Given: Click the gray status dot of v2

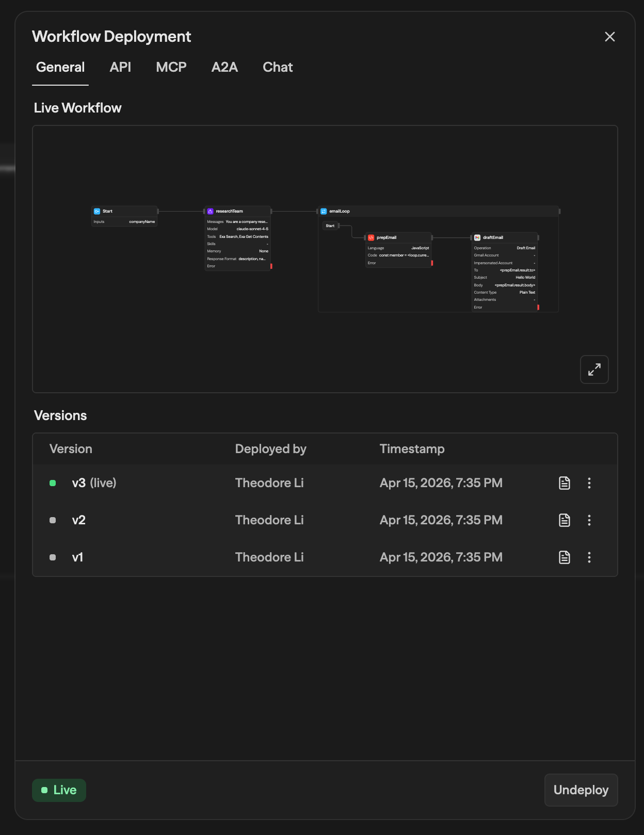Looking at the screenshot, I should [x=53, y=520].
